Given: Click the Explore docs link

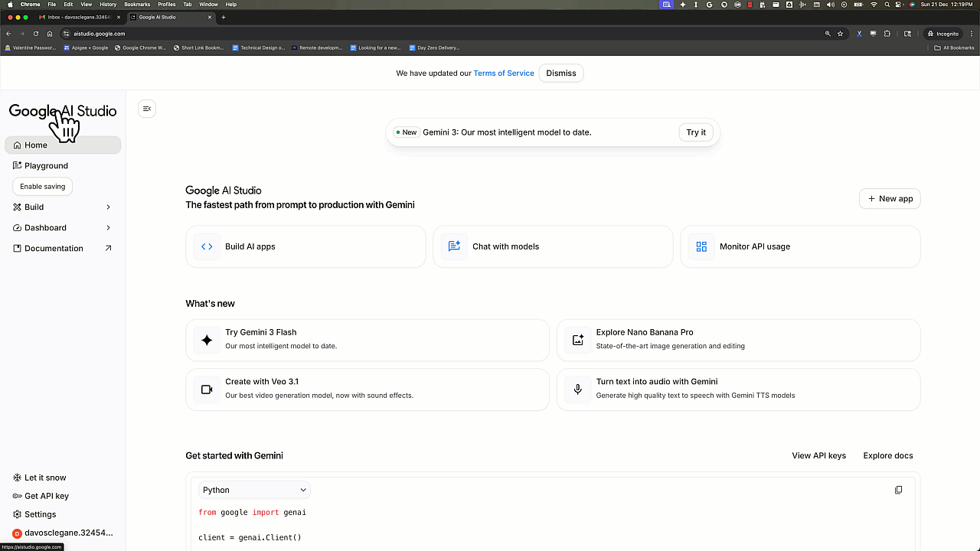Looking at the screenshot, I should 888,455.
